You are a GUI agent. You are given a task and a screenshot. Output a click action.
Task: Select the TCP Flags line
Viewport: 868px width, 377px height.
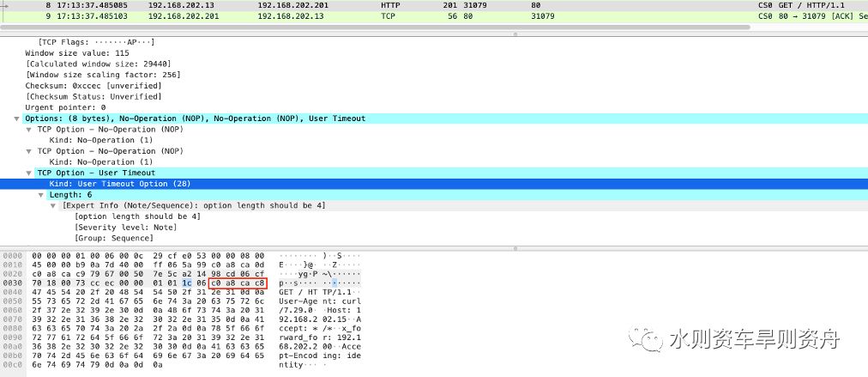pyautogui.click(x=96, y=43)
